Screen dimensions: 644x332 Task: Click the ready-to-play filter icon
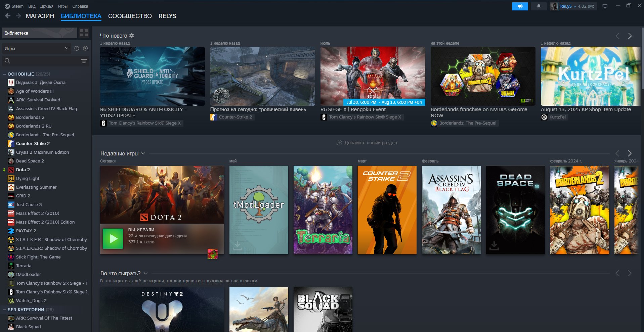click(x=85, y=48)
